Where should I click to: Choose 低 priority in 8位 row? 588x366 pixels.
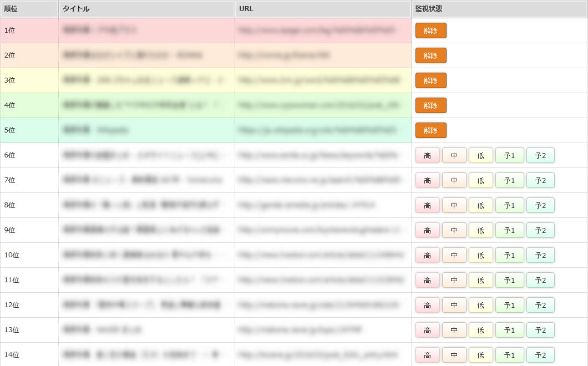pyautogui.click(x=480, y=205)
